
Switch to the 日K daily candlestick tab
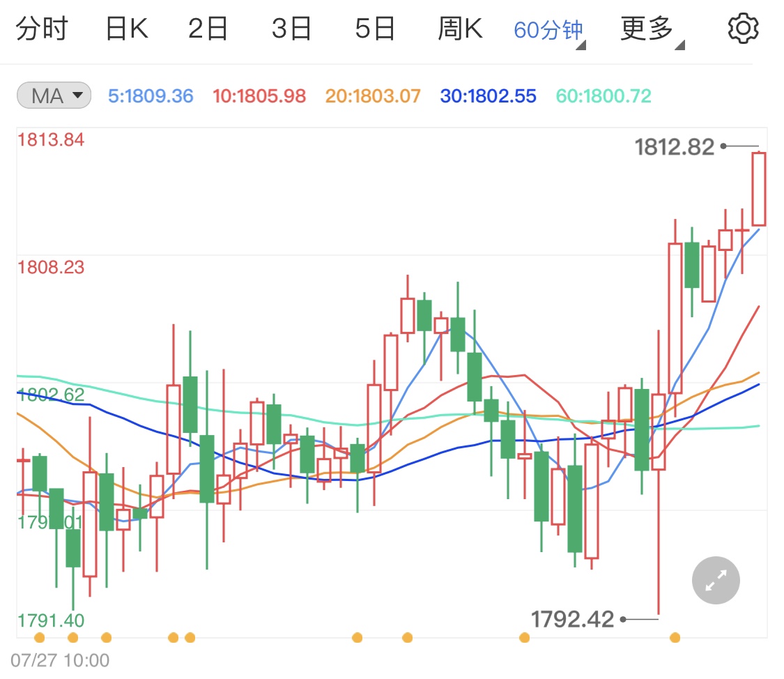(125, 28)
